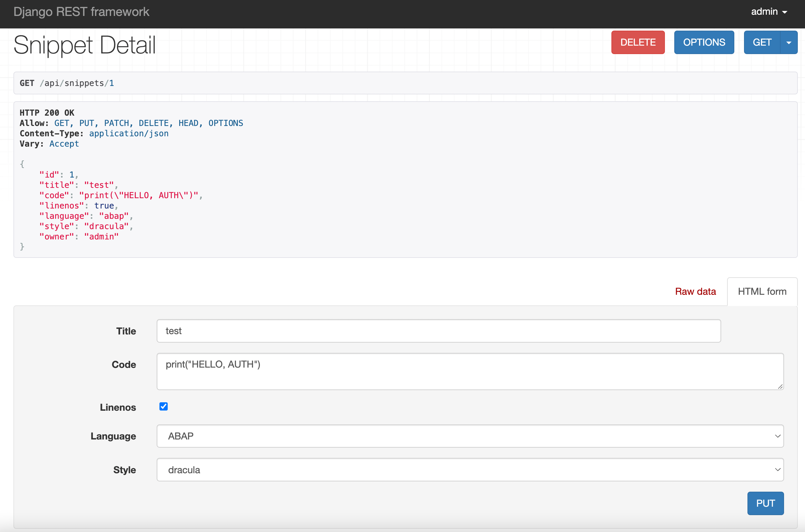Image resolution: width=805 pixels, height=532 pixels.
Task: Open the Django REST framework home link
Action: coord(81,12)
